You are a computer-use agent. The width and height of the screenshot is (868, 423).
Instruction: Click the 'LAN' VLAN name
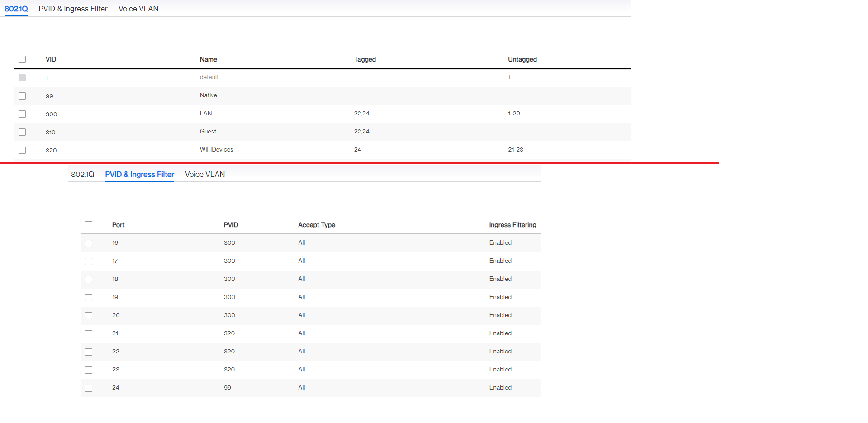(x=206, y=114)
